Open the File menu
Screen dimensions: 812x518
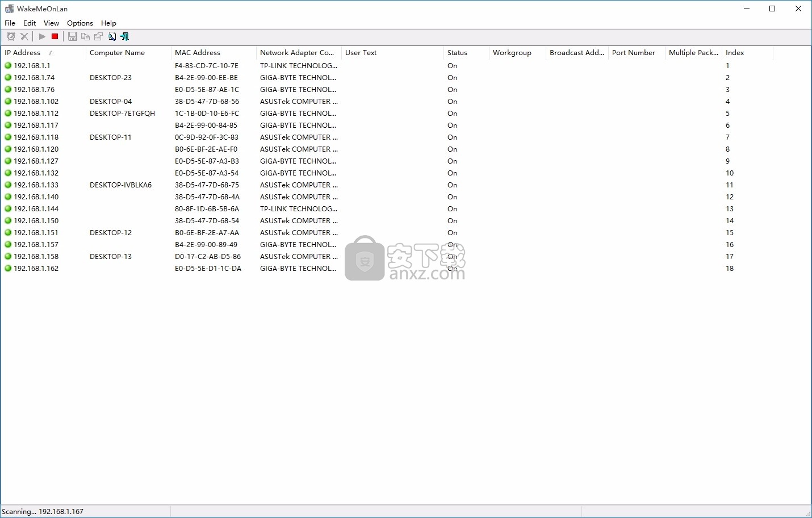pos(10,23)
